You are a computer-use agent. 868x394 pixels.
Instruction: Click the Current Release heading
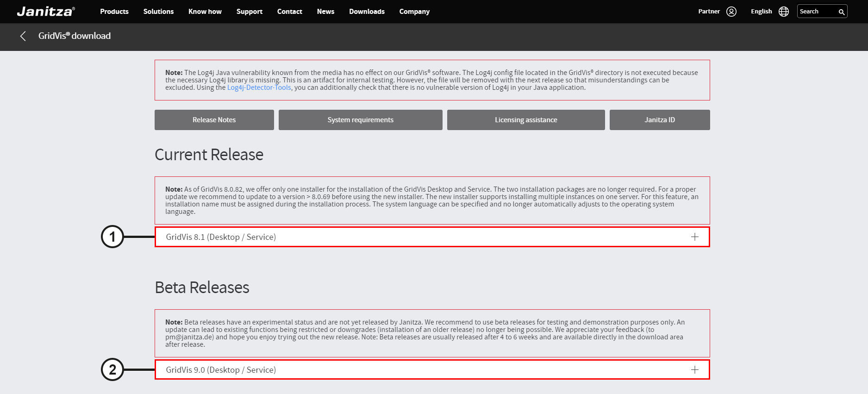pyautogui.click(x=209, y=155)
